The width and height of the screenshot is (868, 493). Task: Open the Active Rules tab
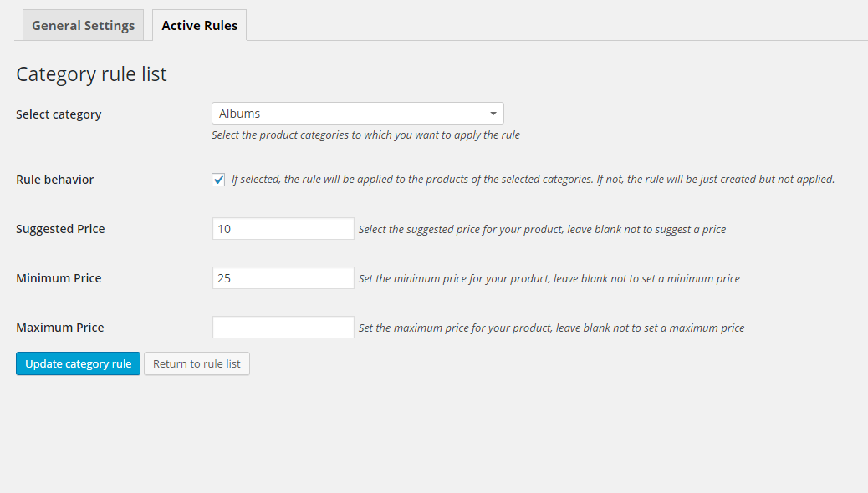point(199,26)
